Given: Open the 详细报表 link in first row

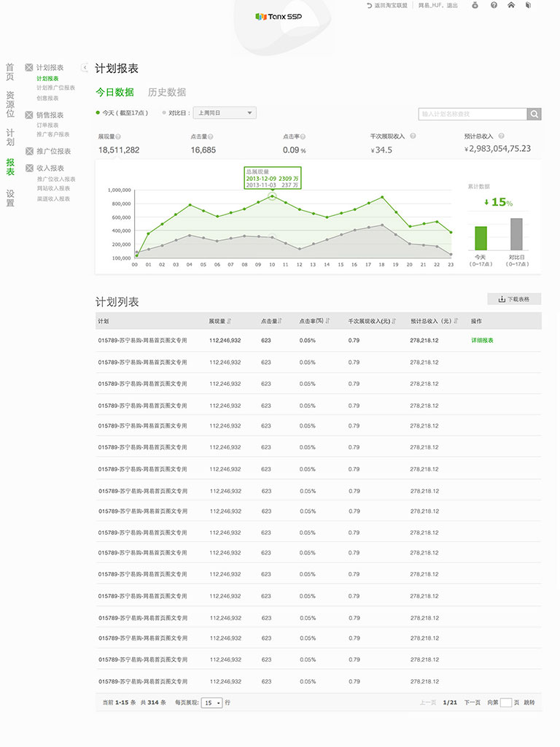Looking at the screenshot, I should tap(482, 341).
